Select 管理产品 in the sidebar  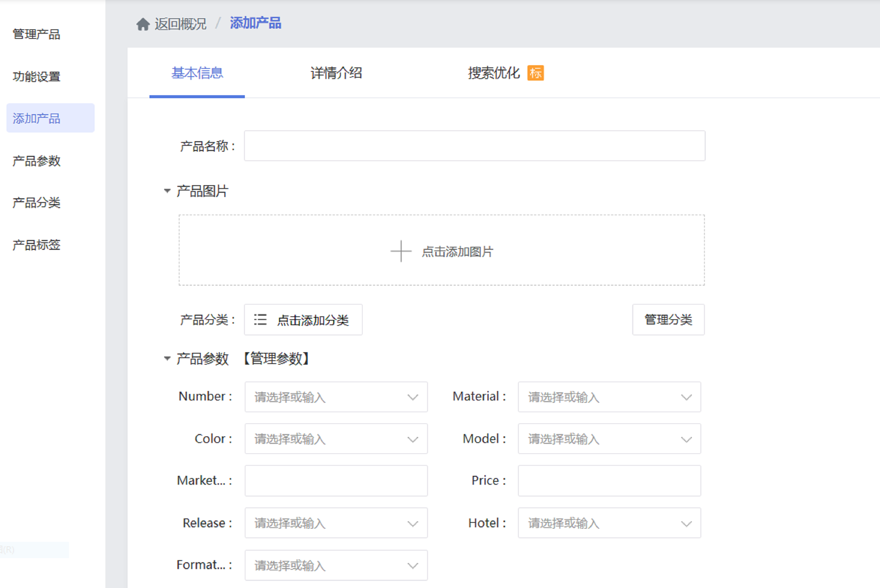point(37,34)
